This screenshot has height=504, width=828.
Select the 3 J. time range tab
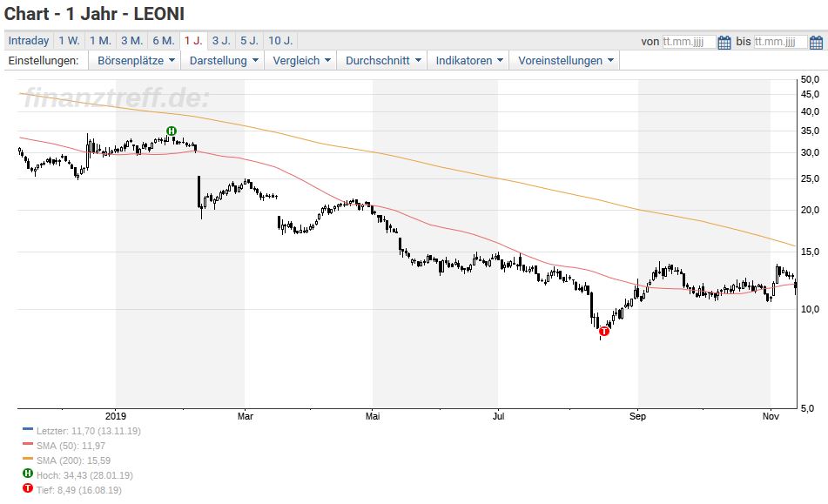tap(221, 41)
